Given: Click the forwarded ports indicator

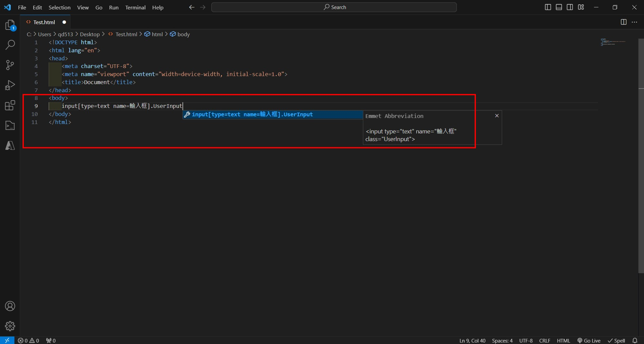Looking at the screenshot, I should coord(51,340).
